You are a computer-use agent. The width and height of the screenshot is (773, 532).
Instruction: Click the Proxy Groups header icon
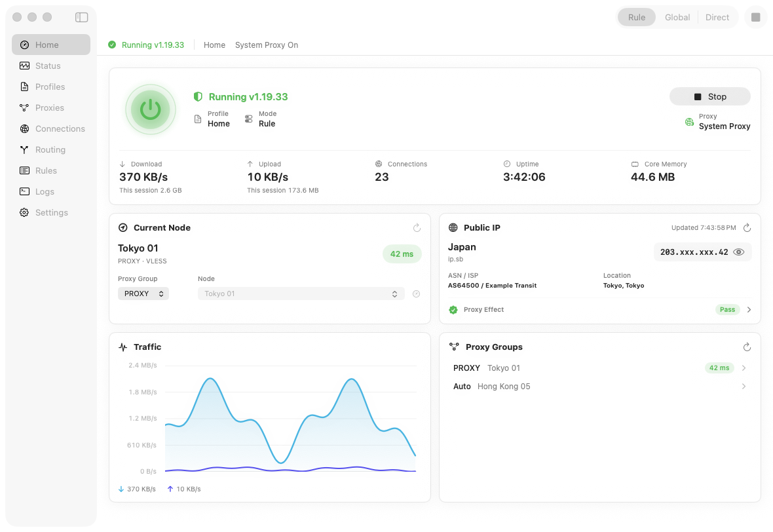coord(454,347)
